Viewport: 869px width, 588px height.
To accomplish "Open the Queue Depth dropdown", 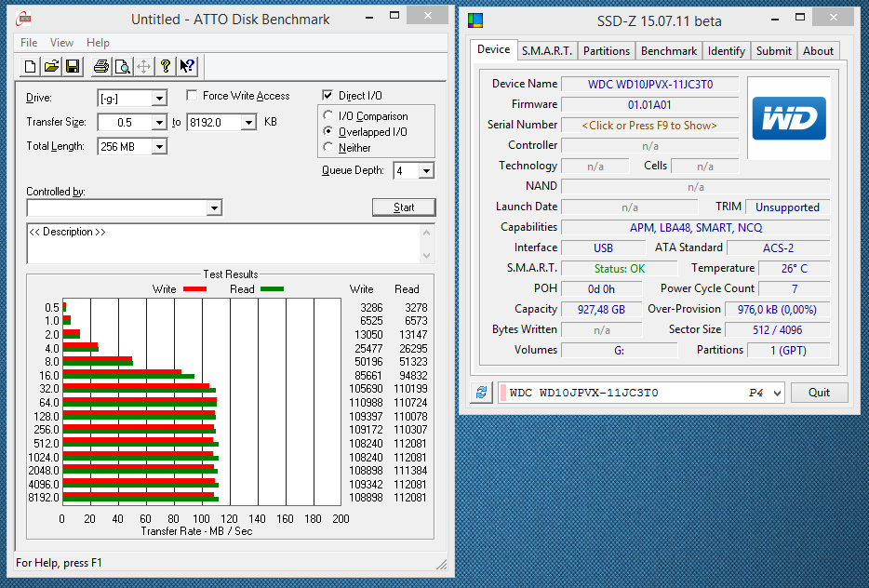I will 426,171.
